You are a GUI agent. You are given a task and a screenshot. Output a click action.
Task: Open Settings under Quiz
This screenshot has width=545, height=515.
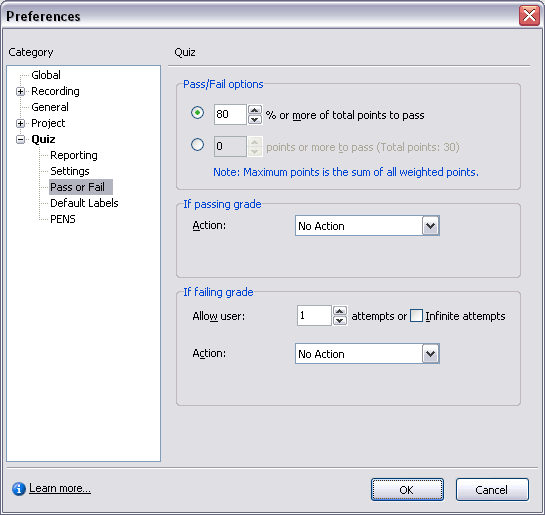point(70,171)
